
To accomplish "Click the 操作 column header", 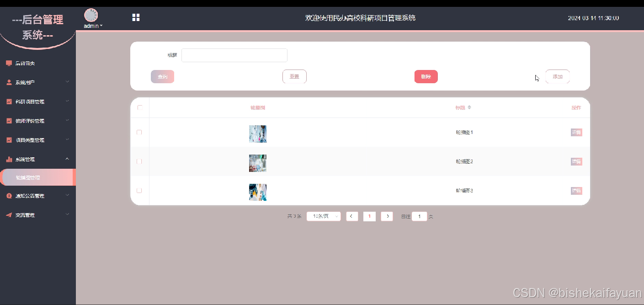I will click(x=576, y=107).
